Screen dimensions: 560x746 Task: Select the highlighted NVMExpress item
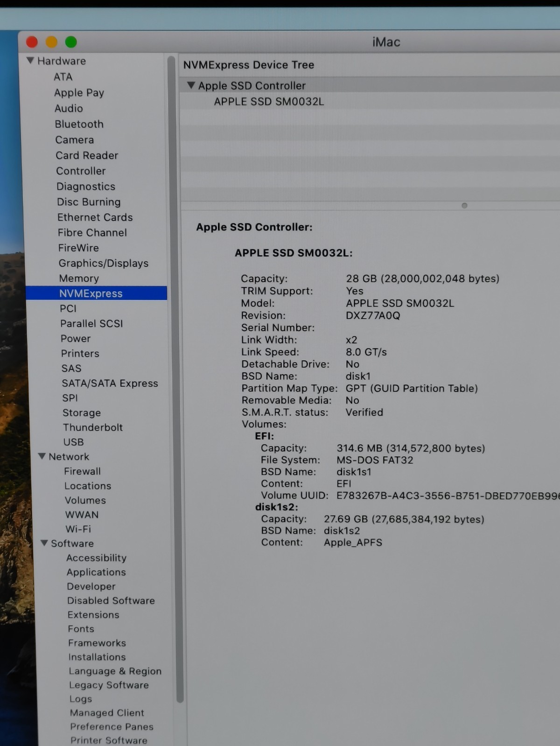[x=96, y=293]
